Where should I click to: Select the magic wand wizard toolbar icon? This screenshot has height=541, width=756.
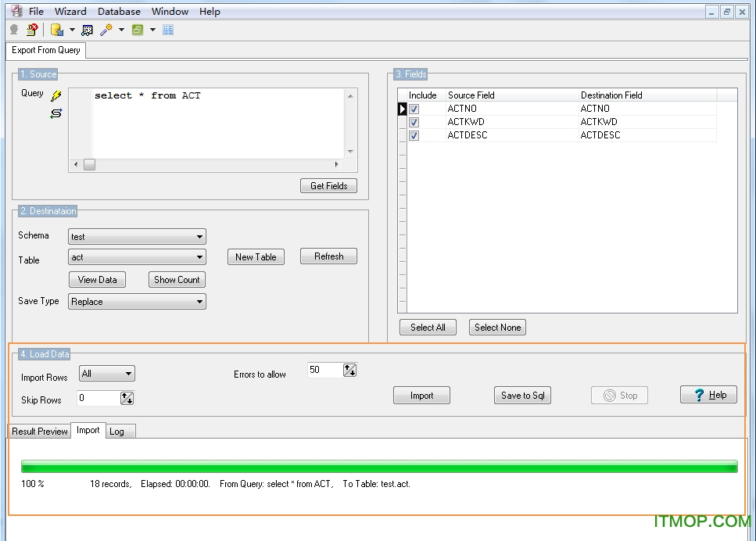tap(105, 28)
